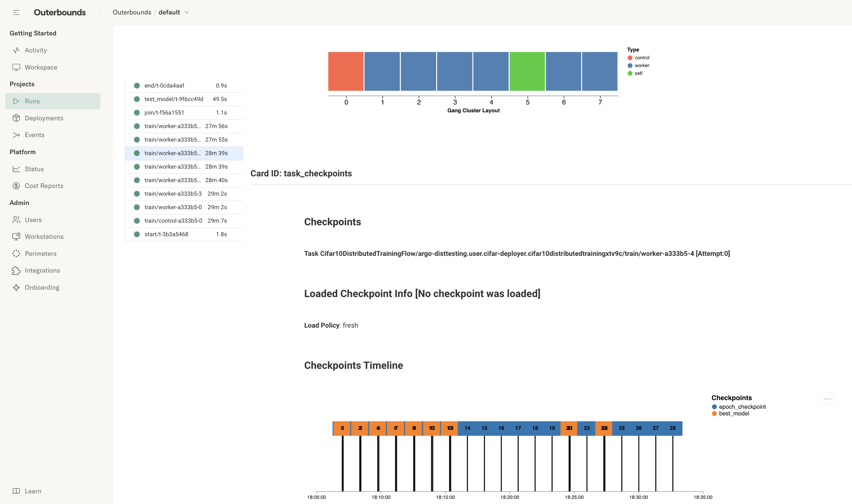Toggle best_model in the Checkpoints legend

[x=730, y=413]
